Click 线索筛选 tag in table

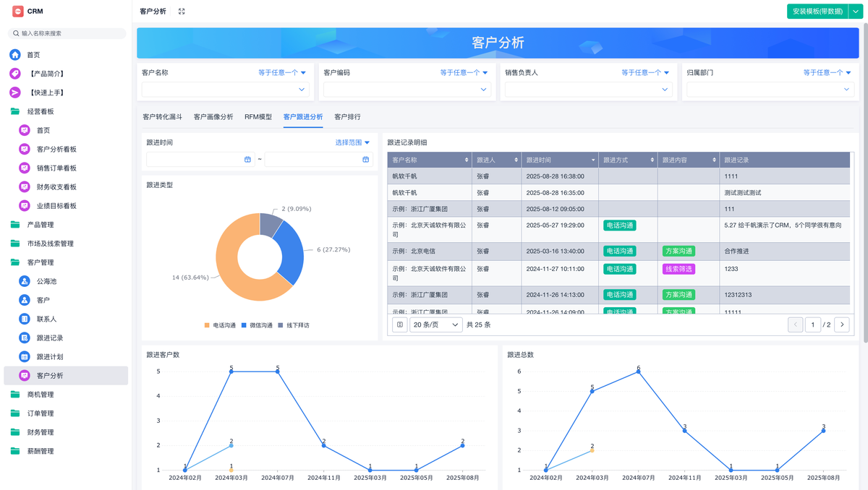(678, 269)
